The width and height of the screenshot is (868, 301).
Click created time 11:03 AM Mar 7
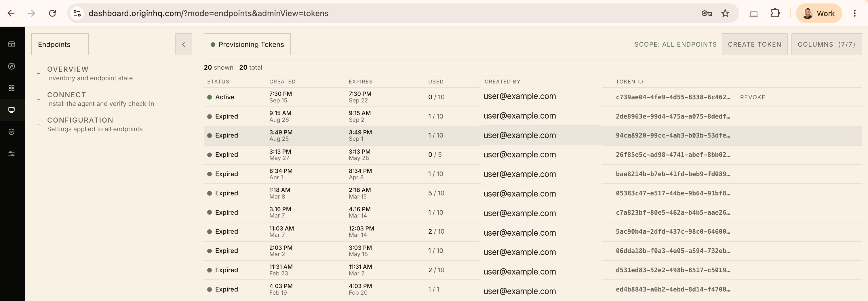point(281,232)
